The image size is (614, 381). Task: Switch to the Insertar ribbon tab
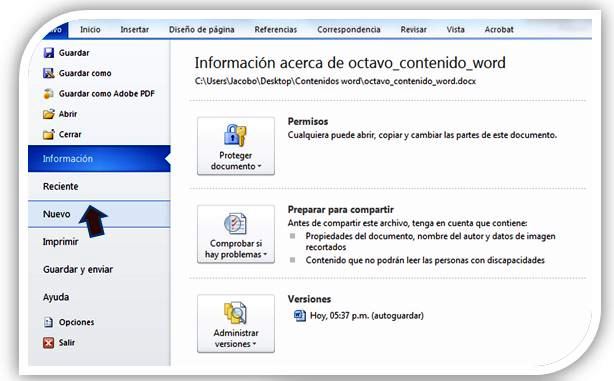134,29
